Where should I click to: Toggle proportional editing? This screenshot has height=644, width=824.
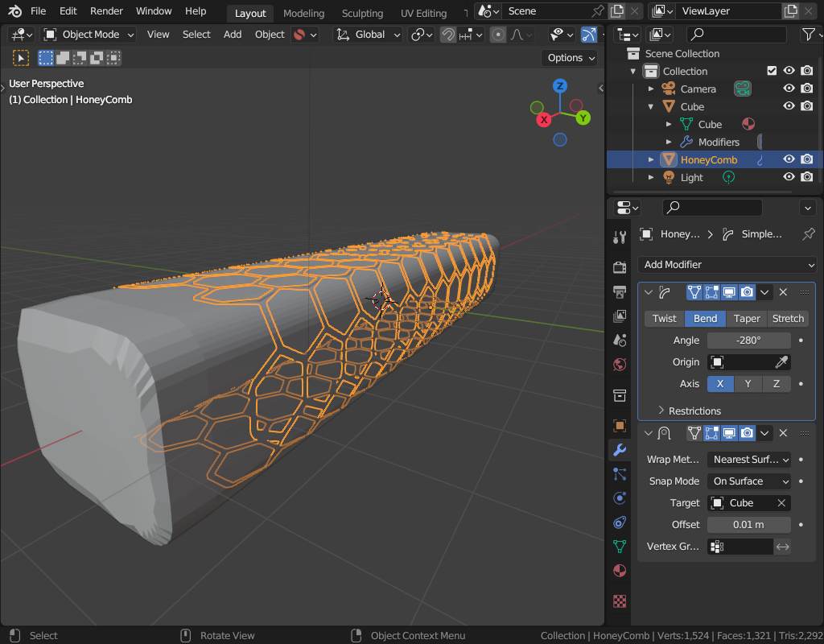[497, 35]
